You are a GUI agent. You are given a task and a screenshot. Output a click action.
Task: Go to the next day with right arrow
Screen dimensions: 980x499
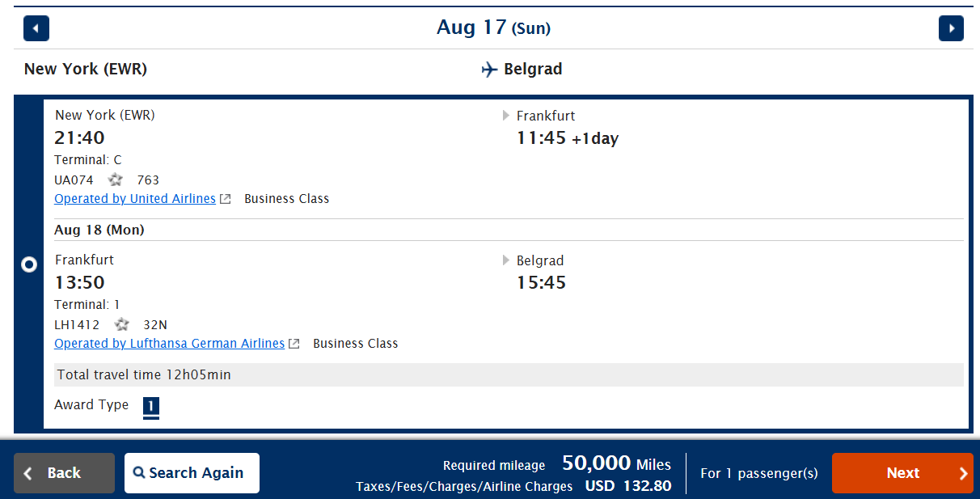pos(951,28)
